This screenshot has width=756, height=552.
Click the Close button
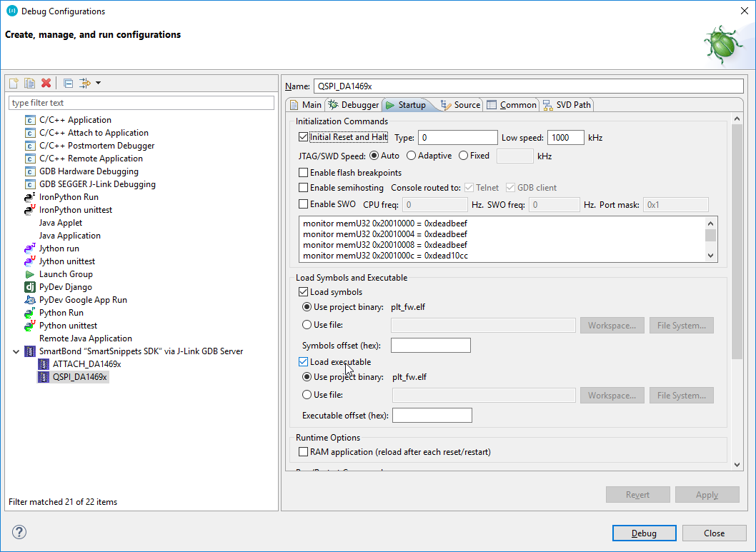click(714, 533)
